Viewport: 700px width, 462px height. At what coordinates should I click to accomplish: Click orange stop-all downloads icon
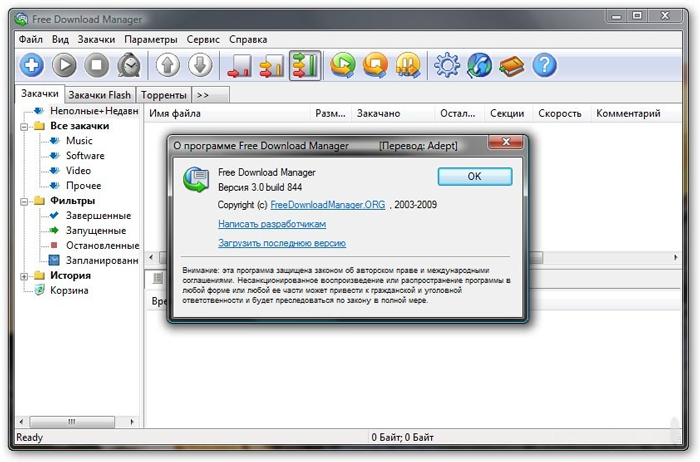[375, 65]
